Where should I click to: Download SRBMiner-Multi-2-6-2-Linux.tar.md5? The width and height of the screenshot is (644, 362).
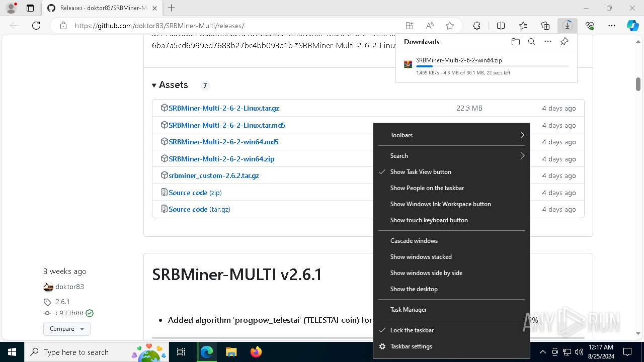point(227,125)
